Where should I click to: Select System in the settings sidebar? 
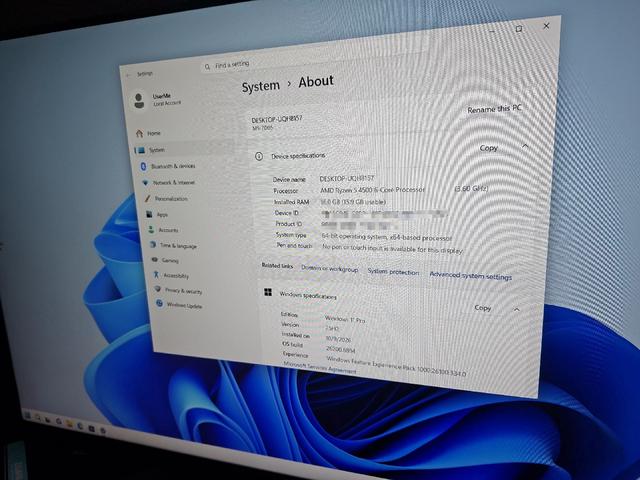(184, 149)
